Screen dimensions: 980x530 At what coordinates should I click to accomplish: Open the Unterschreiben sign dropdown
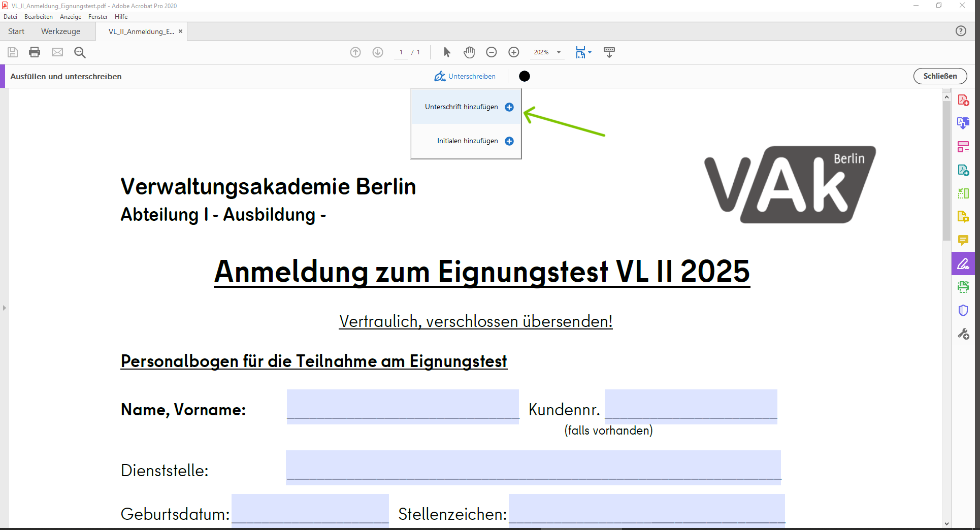click(465, 76)
